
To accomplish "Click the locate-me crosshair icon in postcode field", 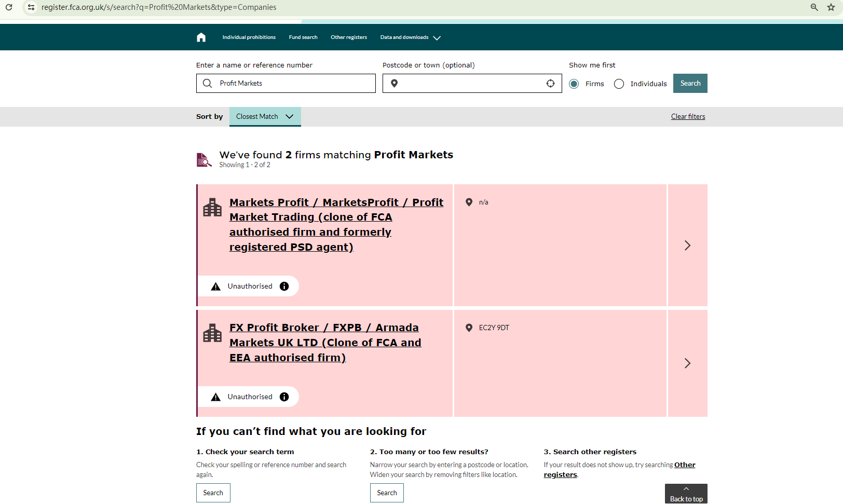I will click(x=550, y=84).
